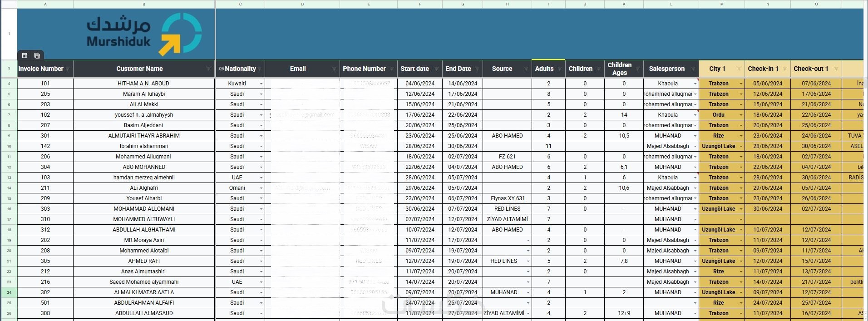Screen dimensions: 868x321
Task: Select column B header
Action: tap(144, 4)
